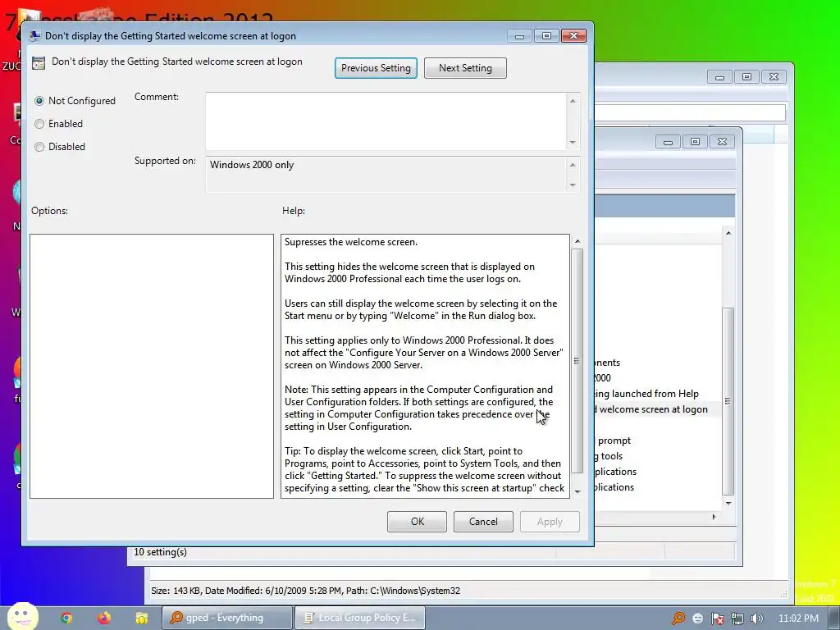Launch Firefox from the taskbar
840x630 pixels.
[x=104, y=618]
